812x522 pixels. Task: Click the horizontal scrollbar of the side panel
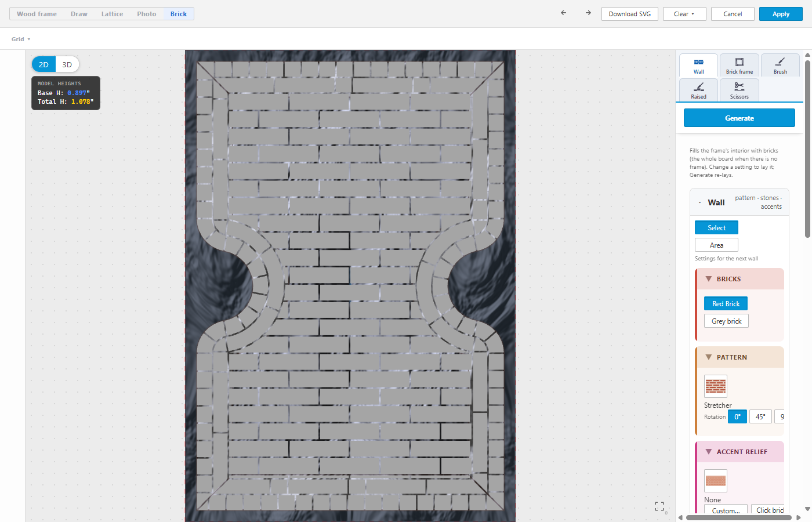tap(739, 517)
